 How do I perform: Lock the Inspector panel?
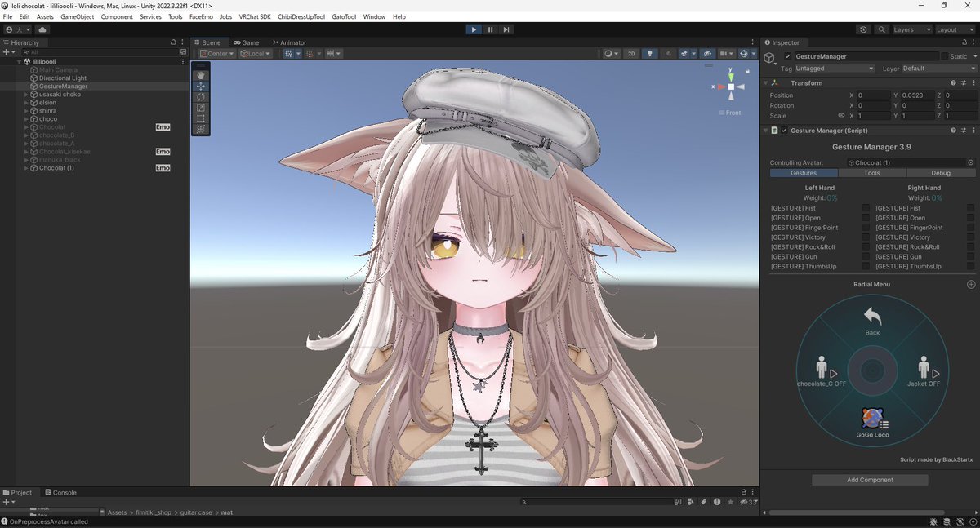(963, 42)
